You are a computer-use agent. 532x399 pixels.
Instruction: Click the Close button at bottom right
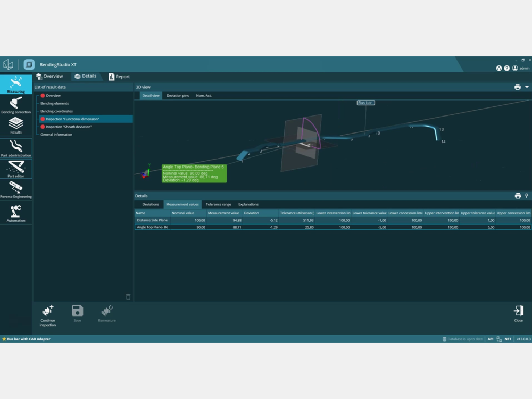click(x=518, y=313)
